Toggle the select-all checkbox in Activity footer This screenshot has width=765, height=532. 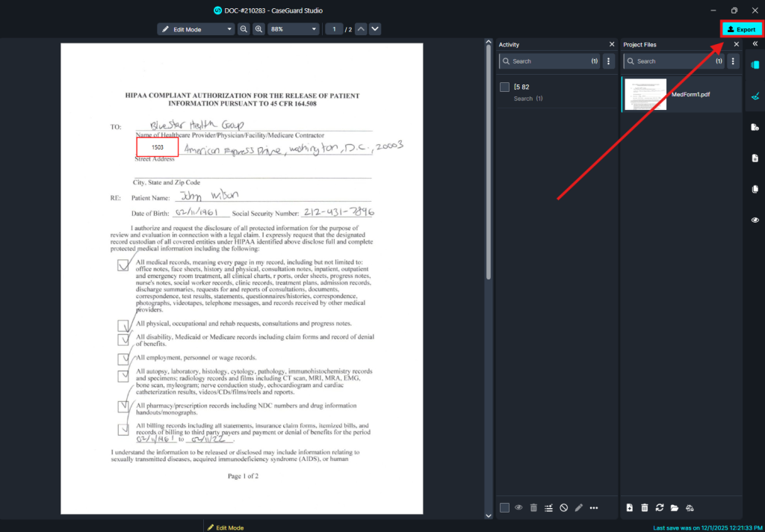(x=505, y=508)
